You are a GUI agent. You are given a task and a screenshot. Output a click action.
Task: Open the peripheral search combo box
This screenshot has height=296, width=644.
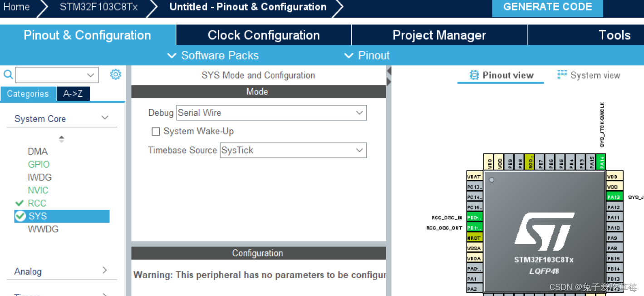(x=57, y=75)
